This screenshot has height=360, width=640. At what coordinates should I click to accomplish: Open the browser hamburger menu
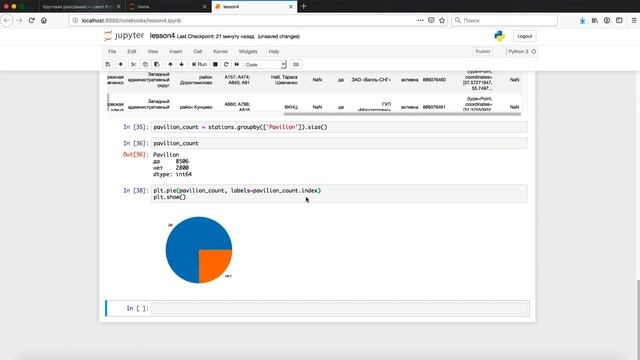tap(634, 20)
